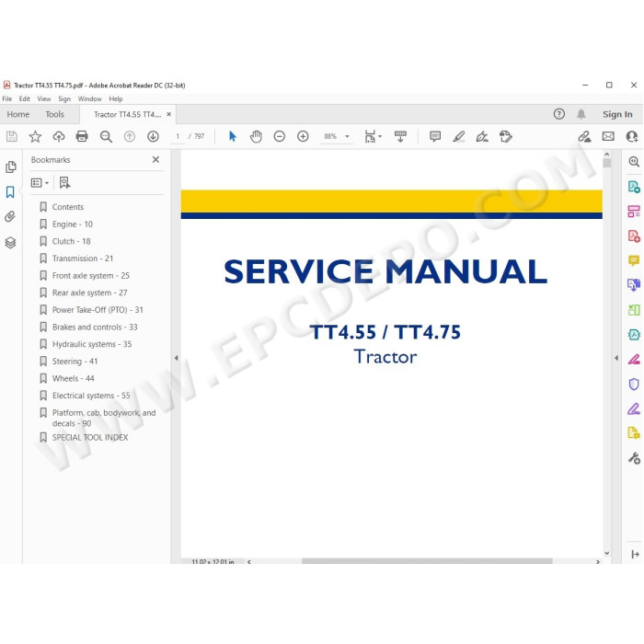Open the Help menu
The image size is (644, 644).
(116, 99)
